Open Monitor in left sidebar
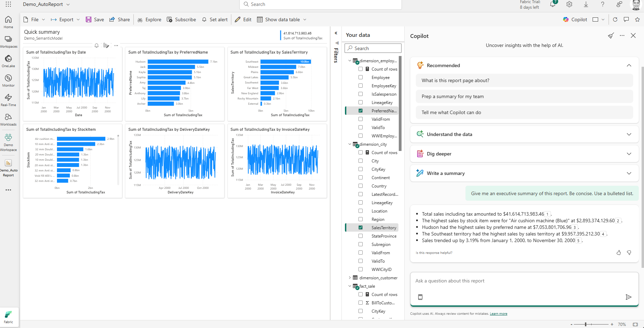 [x=8, y=81]
